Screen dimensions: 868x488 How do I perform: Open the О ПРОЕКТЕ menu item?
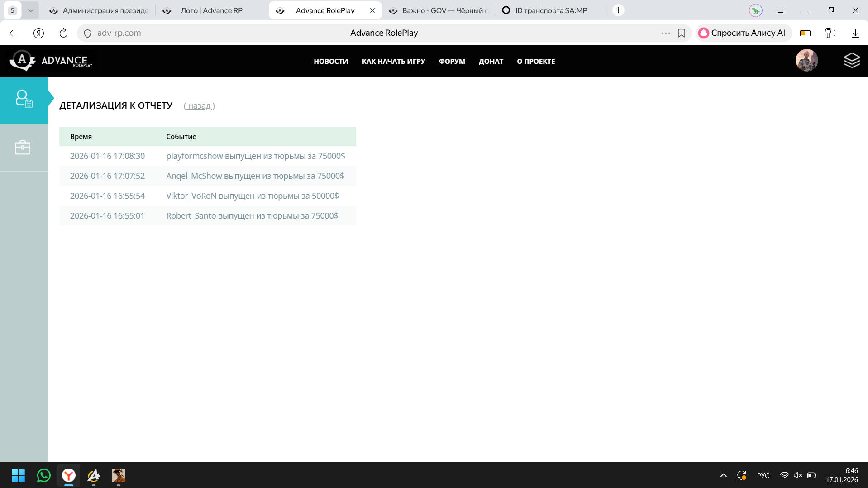pos(536,61)
